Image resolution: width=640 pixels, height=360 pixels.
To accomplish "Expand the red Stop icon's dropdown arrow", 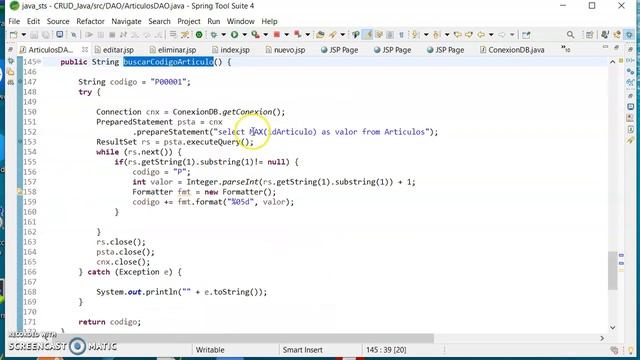I will click(287, 35).
